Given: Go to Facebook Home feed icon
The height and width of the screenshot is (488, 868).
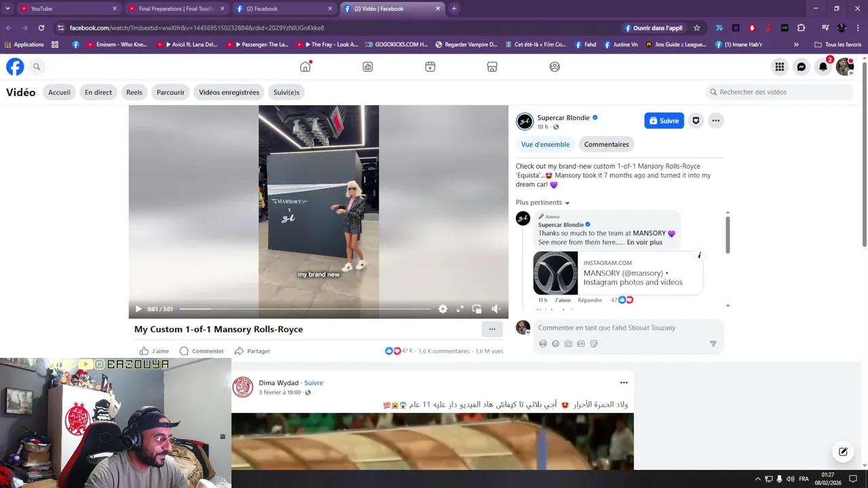Looking at the screenshot, I should point(305,66).
